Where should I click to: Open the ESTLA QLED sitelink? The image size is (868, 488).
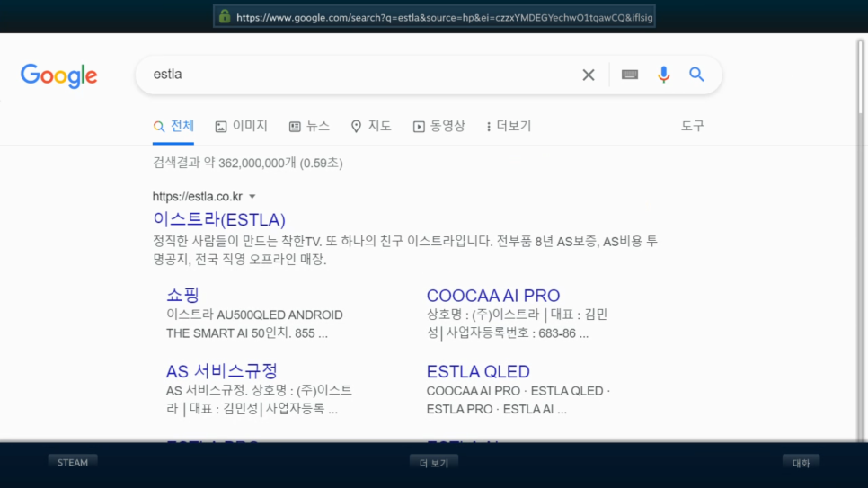coord(478,371)
